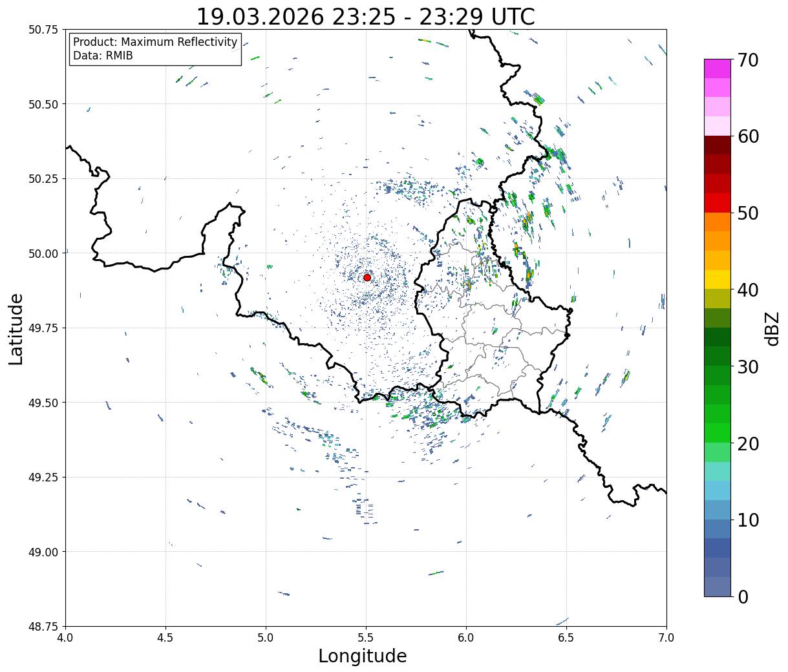Click the latitude tick label 50.00
This screenshot has width=788, height=672.
(x=43, y=253)
